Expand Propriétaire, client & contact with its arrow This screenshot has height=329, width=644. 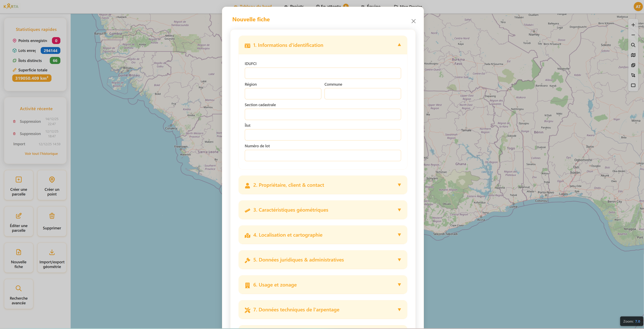[x=399, y=185]
